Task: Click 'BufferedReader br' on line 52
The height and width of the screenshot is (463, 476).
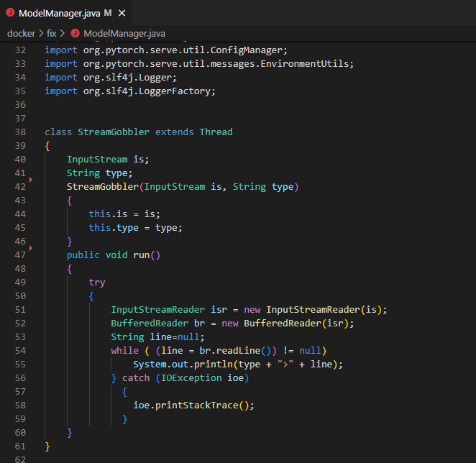Action: pyautogui.click(x=158, y=324)
